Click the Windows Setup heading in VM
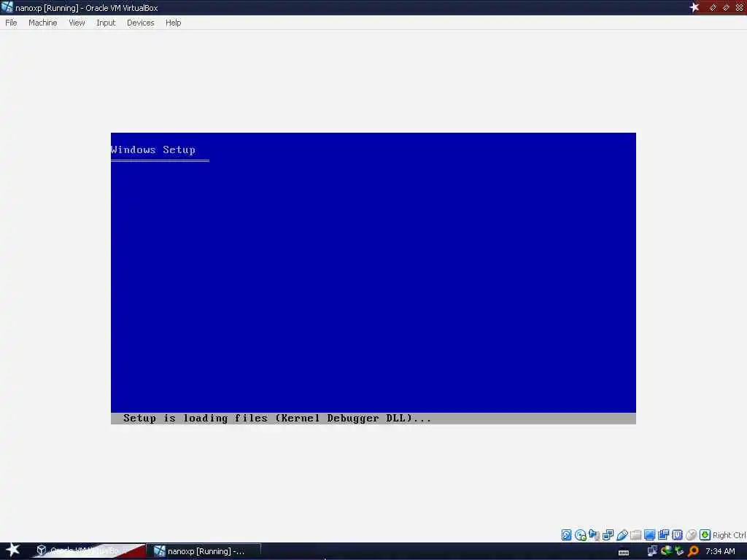747x560 pixels. pyautogui.click(x=153, y=149)
